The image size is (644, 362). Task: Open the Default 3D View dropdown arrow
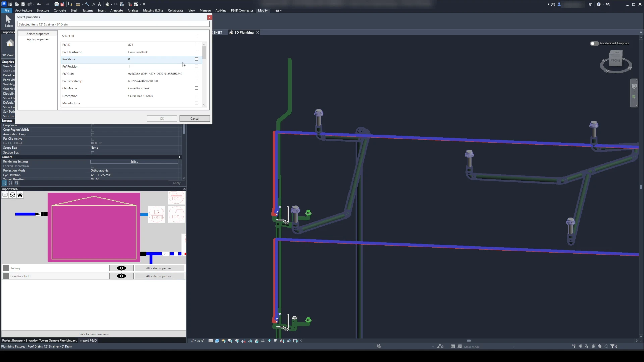(x=111, y=4)
